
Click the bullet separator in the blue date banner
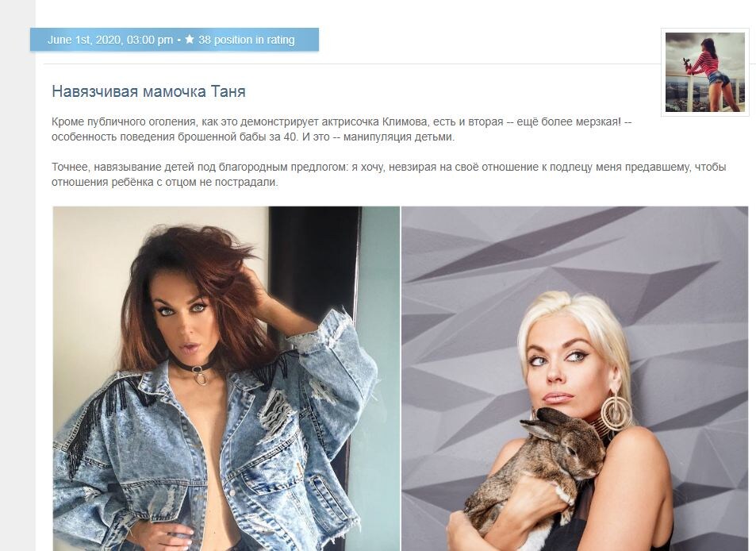coord(178,40)
